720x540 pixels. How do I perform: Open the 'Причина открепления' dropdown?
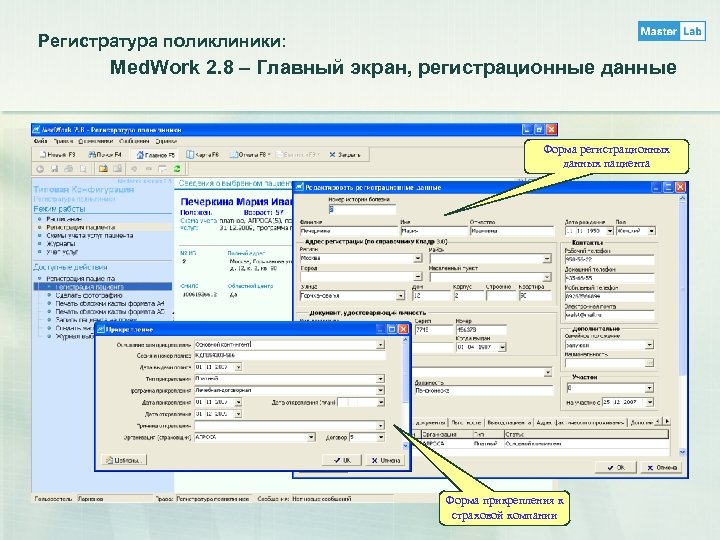tap(381, 425)
